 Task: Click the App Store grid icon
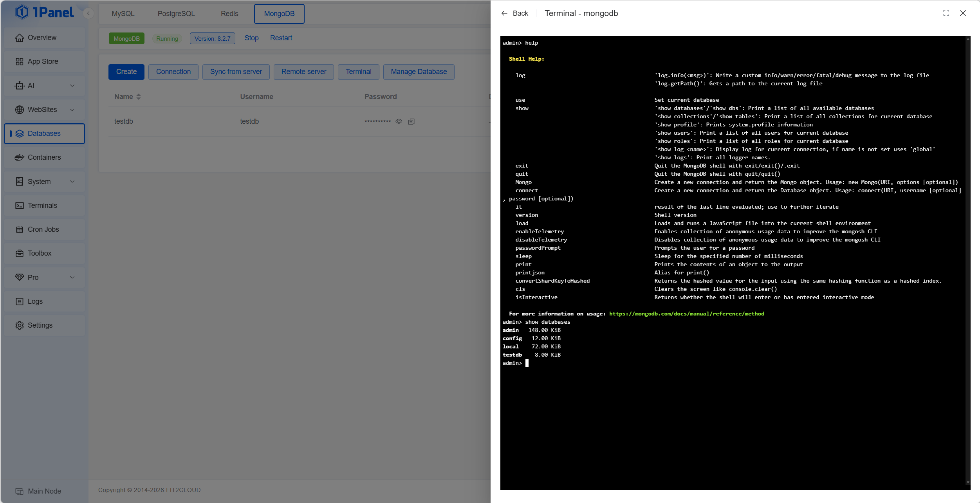pyautogui.click(x=20, y=61)
